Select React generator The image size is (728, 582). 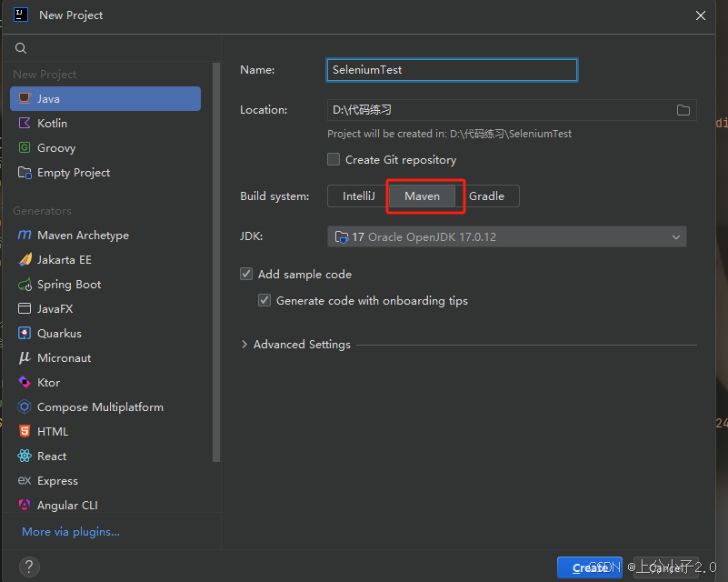click(x=105, y=457)
